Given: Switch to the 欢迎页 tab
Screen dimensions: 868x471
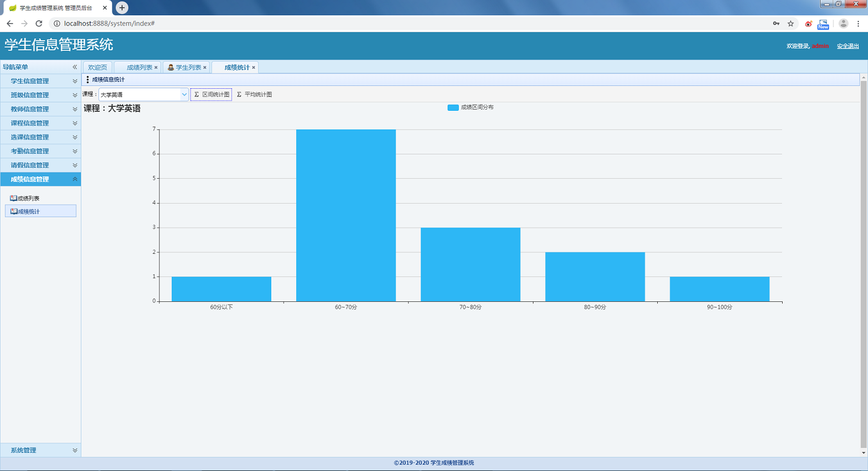Looking at the screenshot, I should click(97, 67).
